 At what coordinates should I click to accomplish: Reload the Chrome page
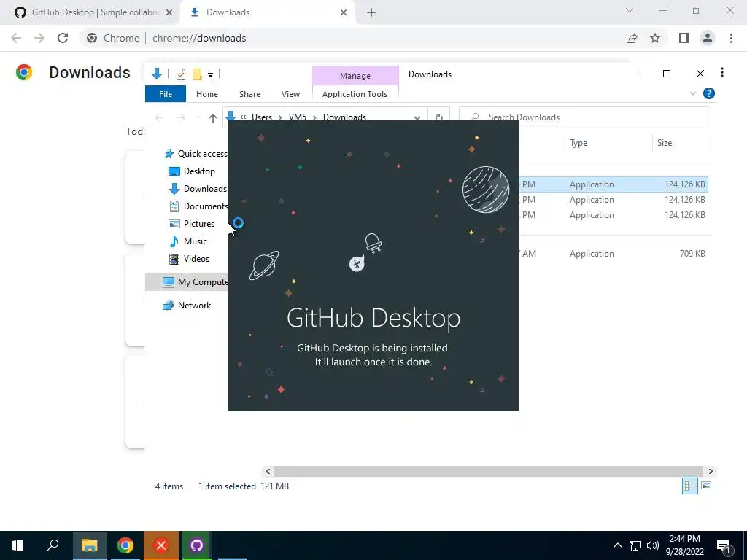(63, 38)
